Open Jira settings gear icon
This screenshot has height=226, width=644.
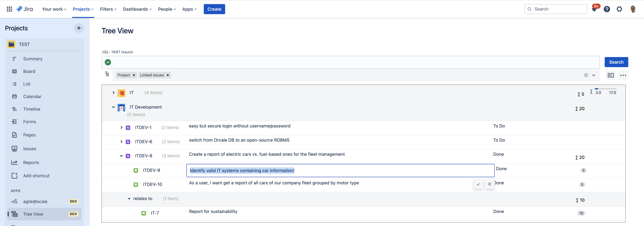point(619,9)
